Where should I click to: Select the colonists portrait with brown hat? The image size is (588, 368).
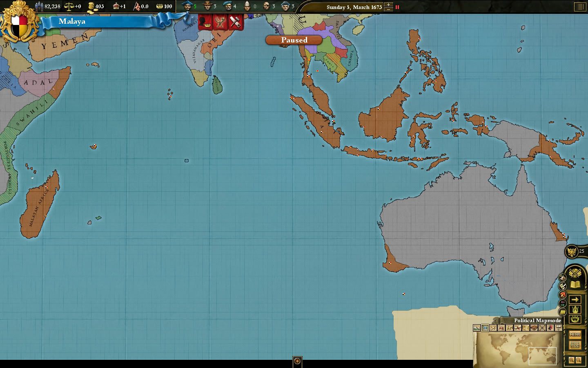207,6
